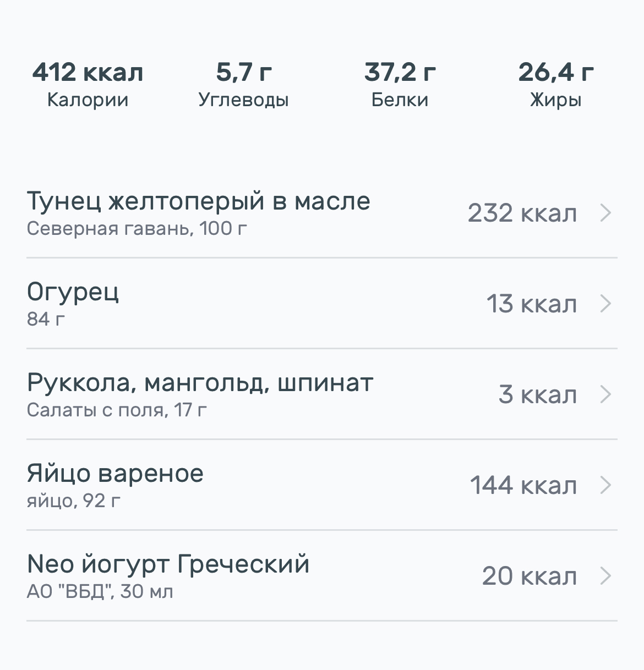Click the 20 ккал yogurt value

tap(530, 576)
